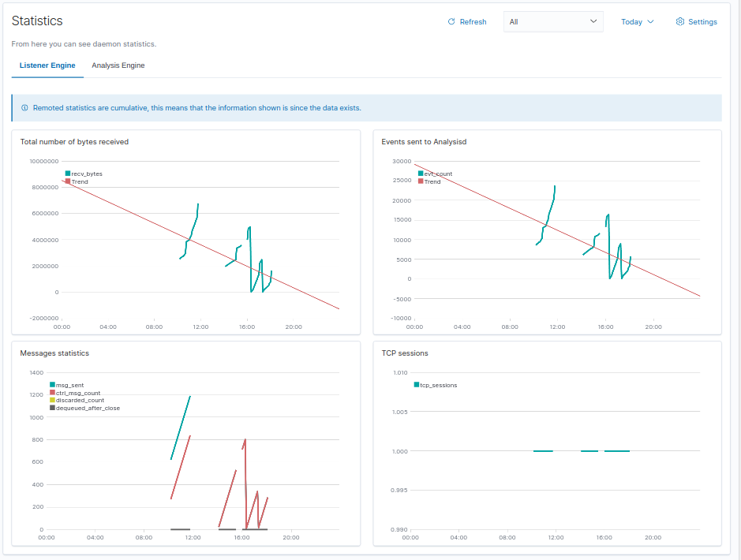Select the Listener Engine tab
This screenshot has height=560, width=741.
click(x=47, y=65)
